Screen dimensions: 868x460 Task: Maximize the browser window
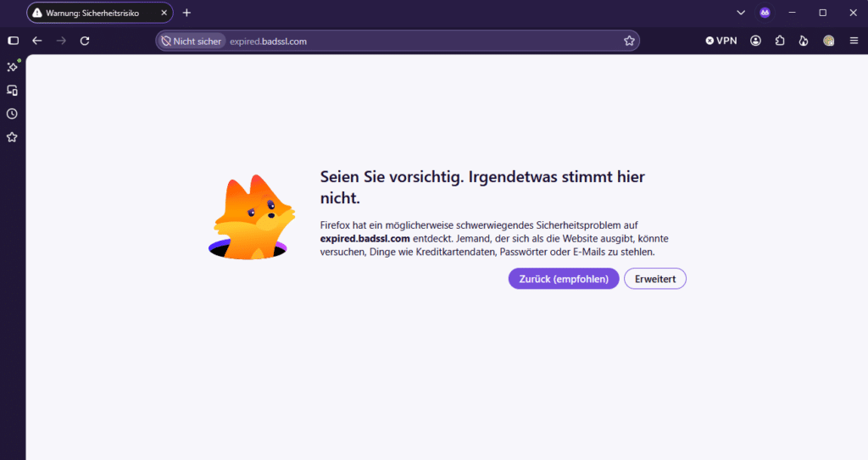coord(822,13)
